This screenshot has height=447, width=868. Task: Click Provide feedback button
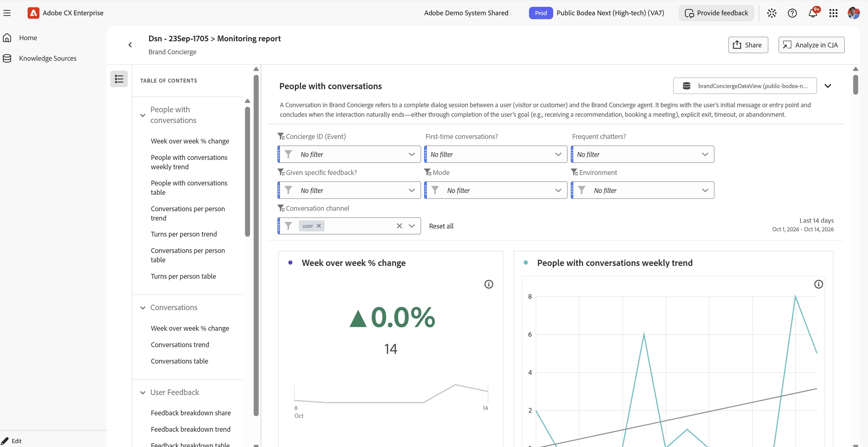click(x=716, y=13)
